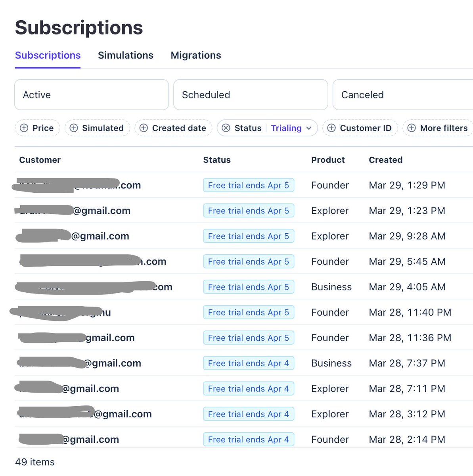Click Explorer product in the 1:23 PM row

pos(330,211)
